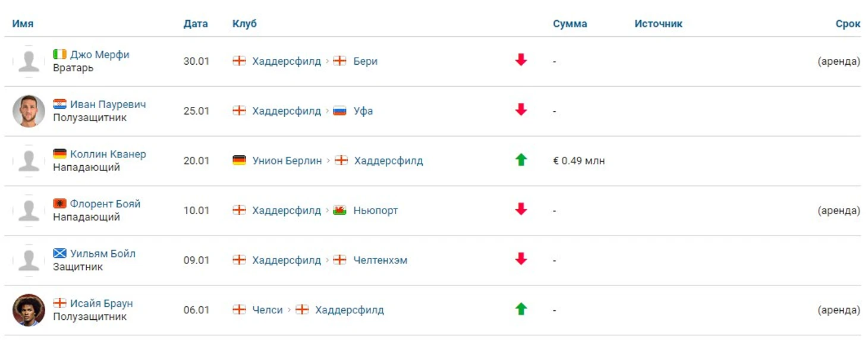This screenshot has height=340, width=868.
Task: Open the Челтенхэм club link
Action: point(380,260)
